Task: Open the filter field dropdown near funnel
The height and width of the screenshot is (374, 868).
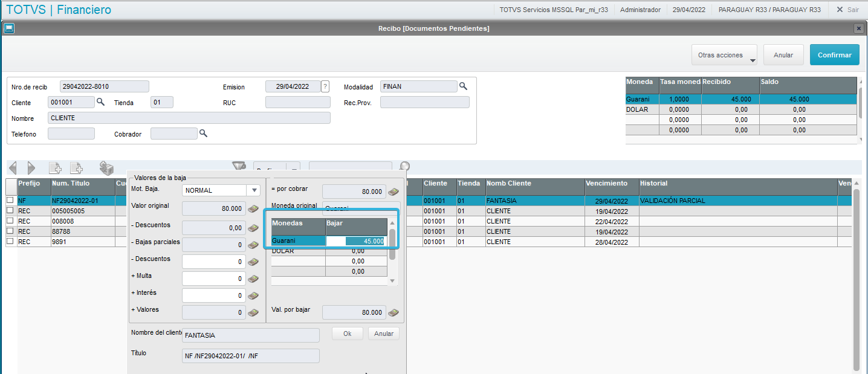Action: click(x=293, y=167)
